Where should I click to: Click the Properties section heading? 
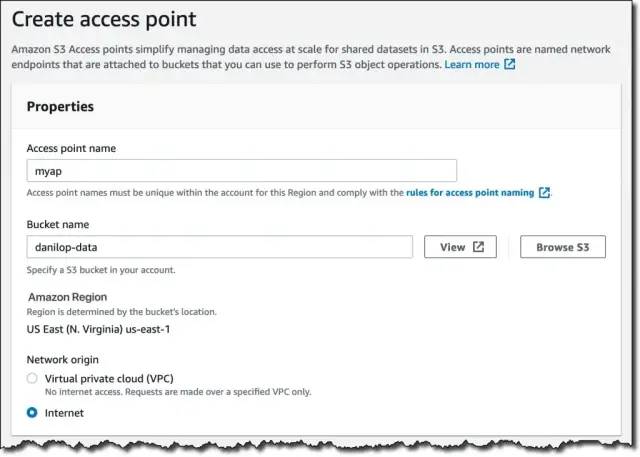(x=60, y=106)
